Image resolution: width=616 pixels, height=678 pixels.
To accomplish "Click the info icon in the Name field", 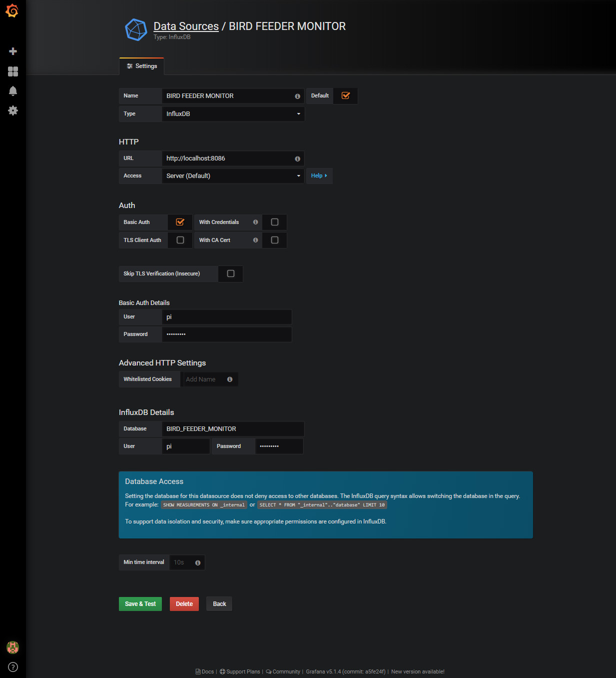I will click(x=297, y=96).
